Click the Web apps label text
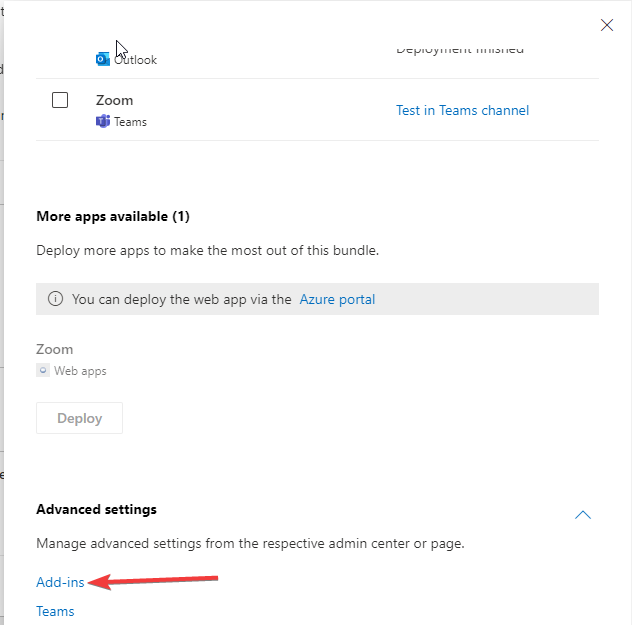Image resolution: width=632 pixels, height=625 pixels. (x=80, y=371)
